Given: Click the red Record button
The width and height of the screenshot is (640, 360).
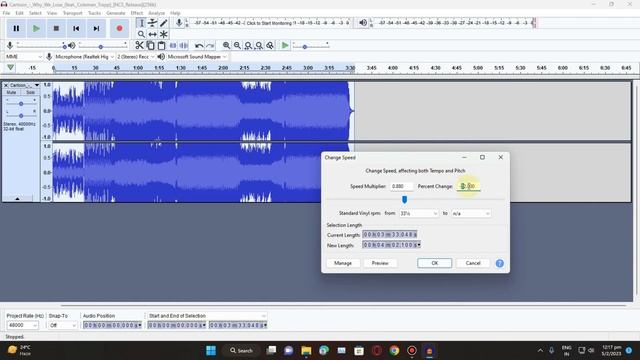Looking at the screenshot, I should (x=120, y=29).
